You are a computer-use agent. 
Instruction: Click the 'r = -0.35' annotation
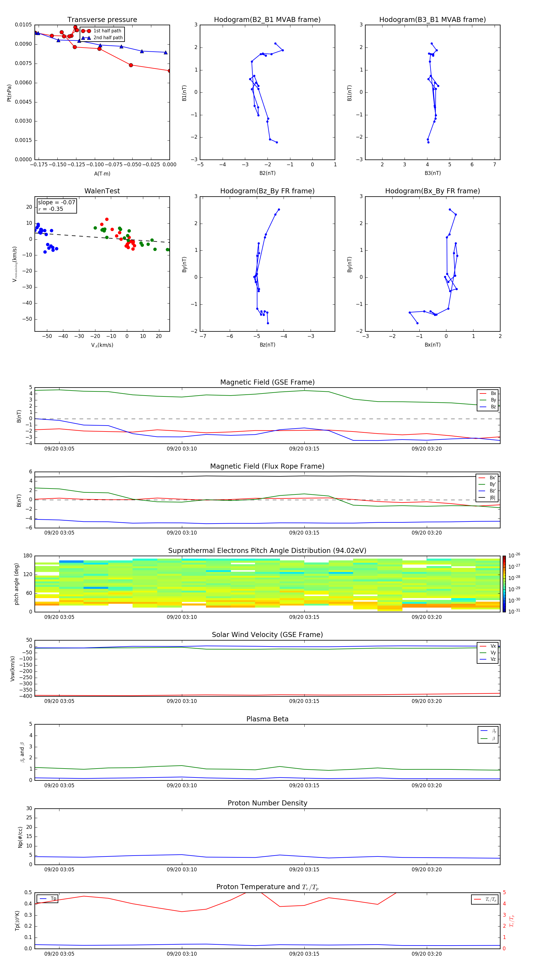[x=51, y=209]
